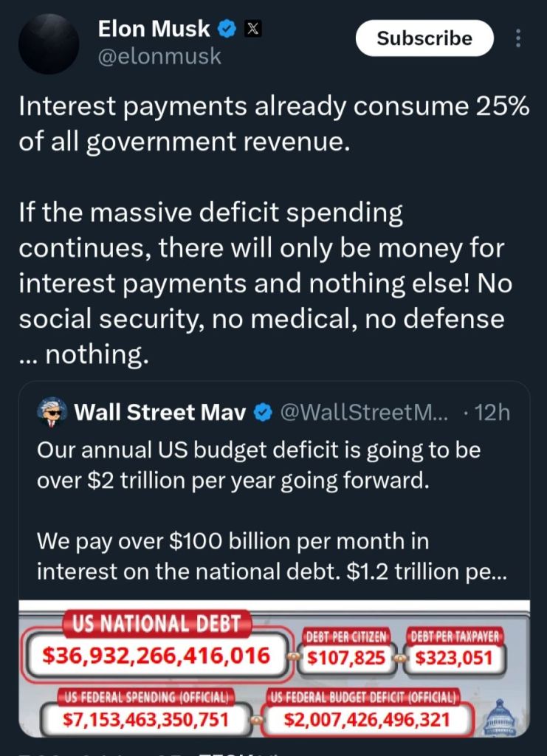Click the US Federal Budget Deficit amount box

click(x=365, y=718)
